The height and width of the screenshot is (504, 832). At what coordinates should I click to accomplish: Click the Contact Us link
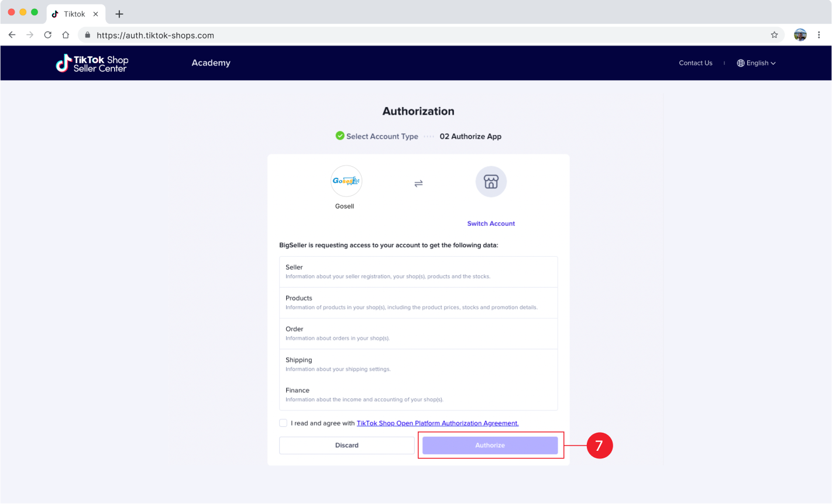[696, 63]
